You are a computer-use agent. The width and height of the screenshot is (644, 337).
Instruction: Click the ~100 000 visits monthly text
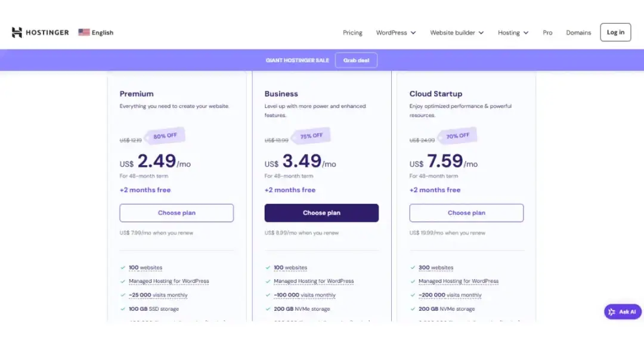click(305, 295)
